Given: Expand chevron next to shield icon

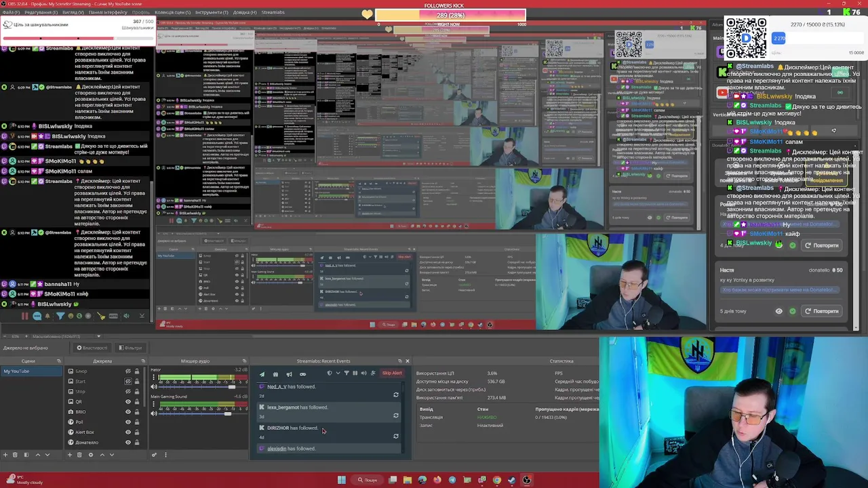Looking at the screenshot, I should pyautogui.click(x=338, y=373).
